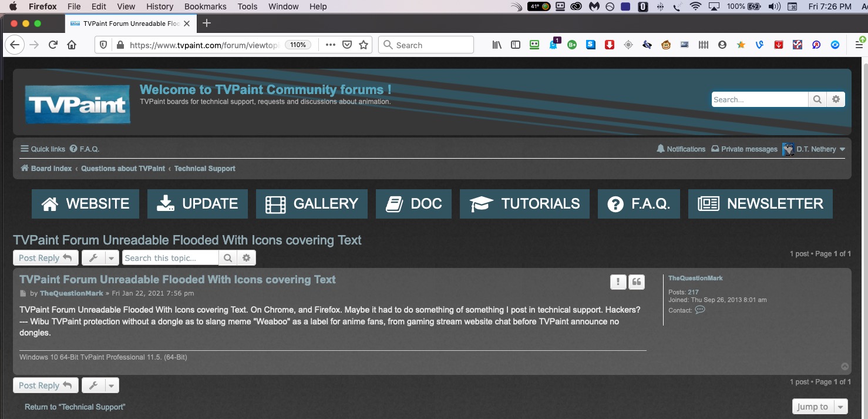Click the TVPaint logo image
Image resolution: width=868 pixels, height=419 pixels.
click(x=78, y=105)
